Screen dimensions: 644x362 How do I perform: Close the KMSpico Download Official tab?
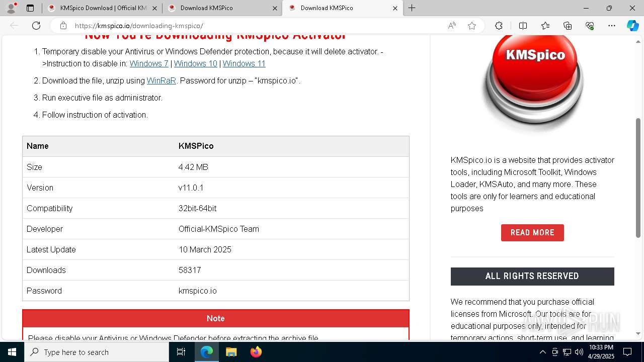[154, 8]
